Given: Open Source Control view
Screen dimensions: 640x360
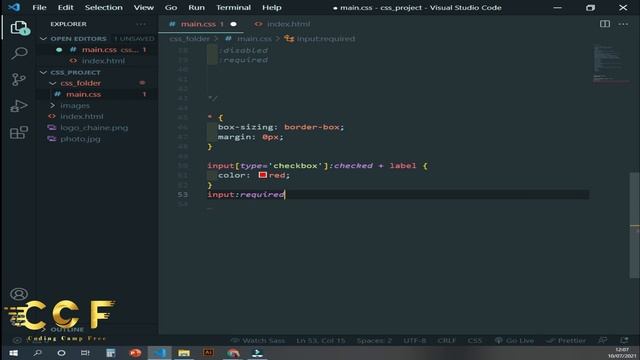Looking at the screenshot, I should 19,79.
